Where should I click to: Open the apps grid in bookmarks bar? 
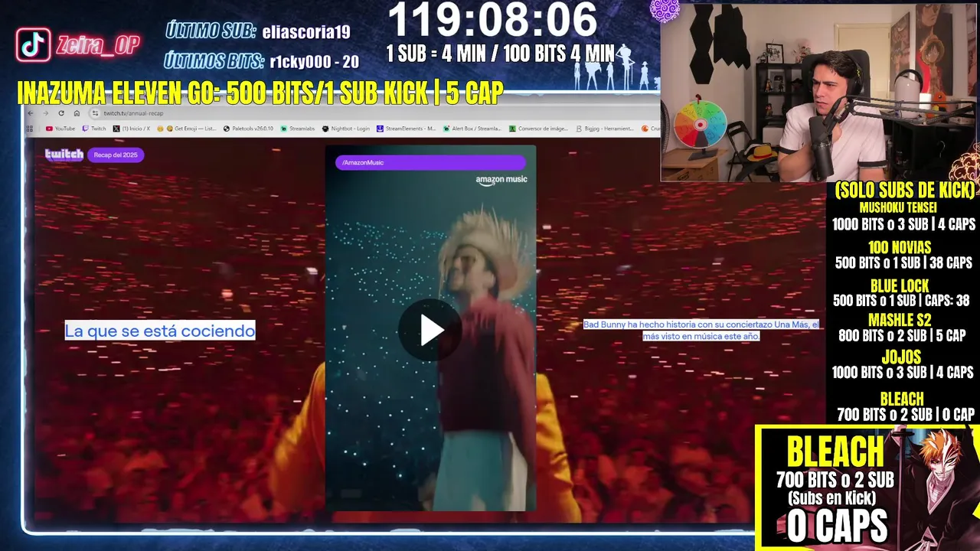pyautogui.click(x=31, y=129)
